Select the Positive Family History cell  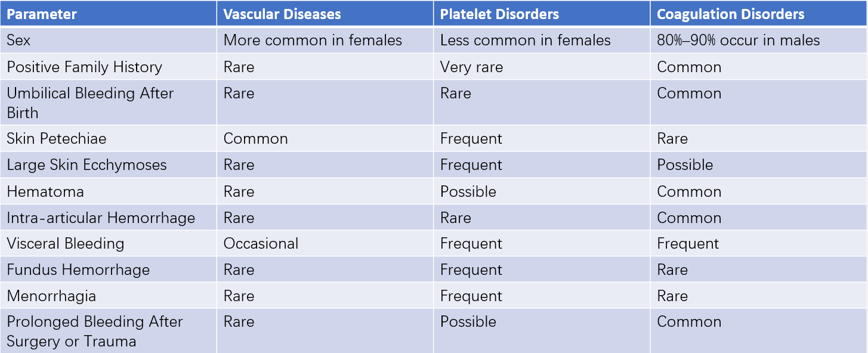(109, 67)
